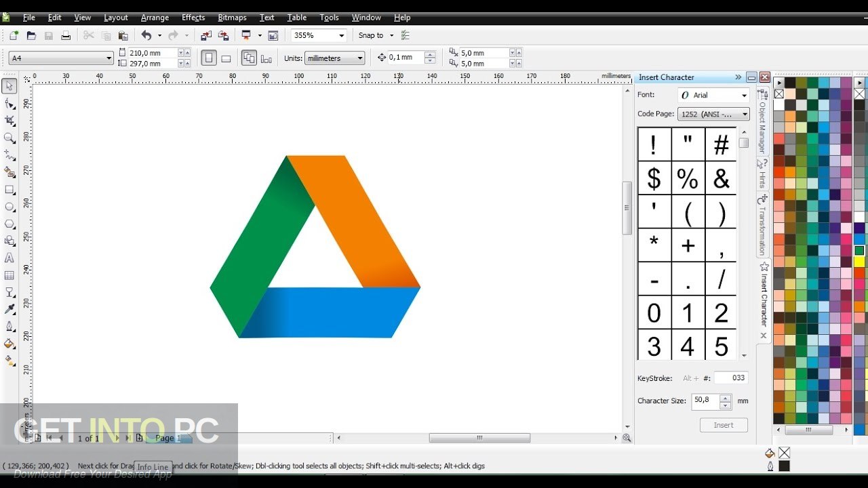
Task: Click the Undo arrow
Action: click(x=146, y=35)
